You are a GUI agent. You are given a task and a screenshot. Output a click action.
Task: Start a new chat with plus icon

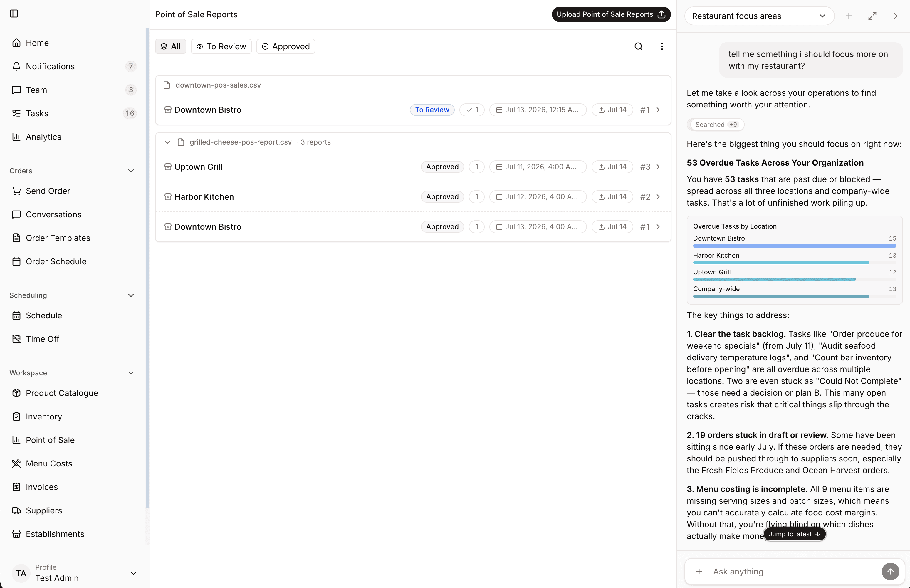pyautogui.click(x=849, y=16)
